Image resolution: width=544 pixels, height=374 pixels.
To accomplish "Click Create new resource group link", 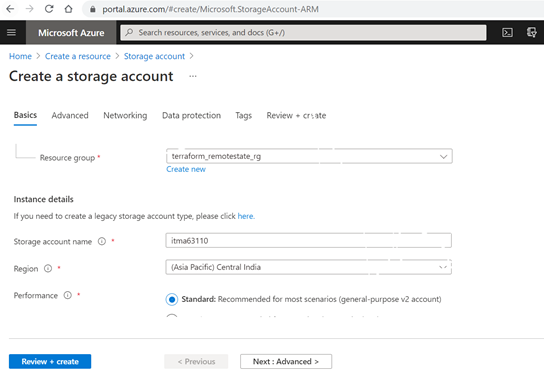I will pyautogui.click(x=186, y=169).
